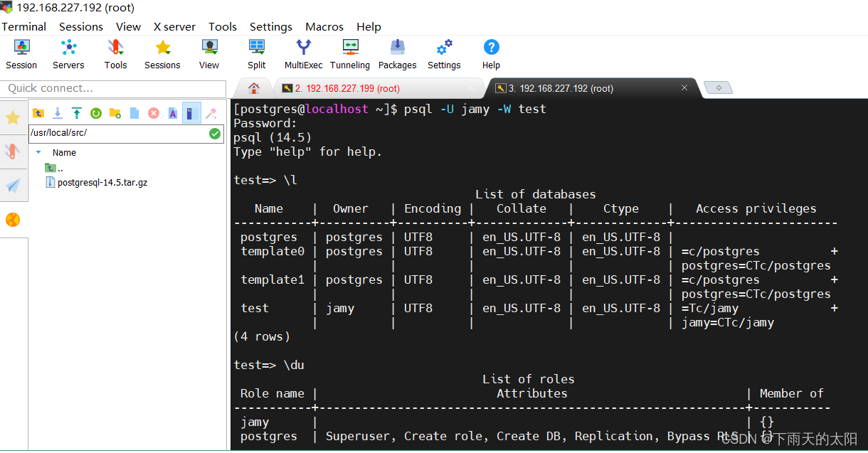Image resolution: width=868 pixels, height=453 pixels.
Task: Open the orange globe SFTP sidebar tab
Action: (13, 220)
